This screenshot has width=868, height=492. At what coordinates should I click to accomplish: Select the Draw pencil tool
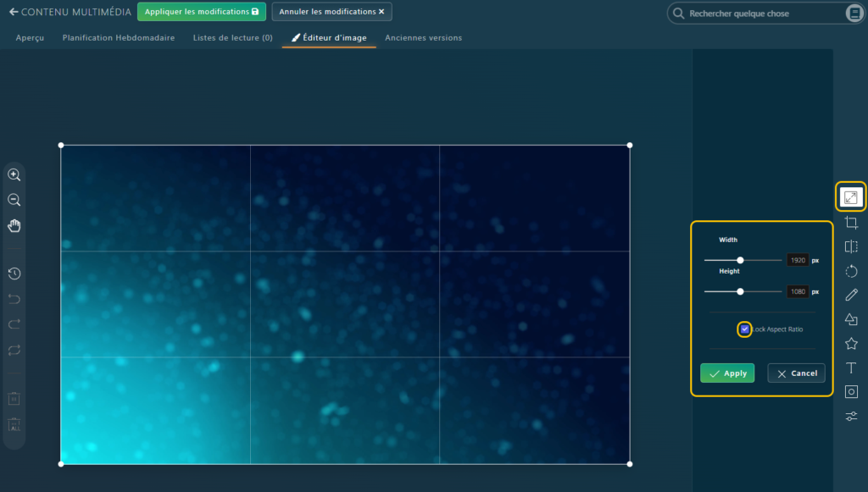click(x=851, y=295)
